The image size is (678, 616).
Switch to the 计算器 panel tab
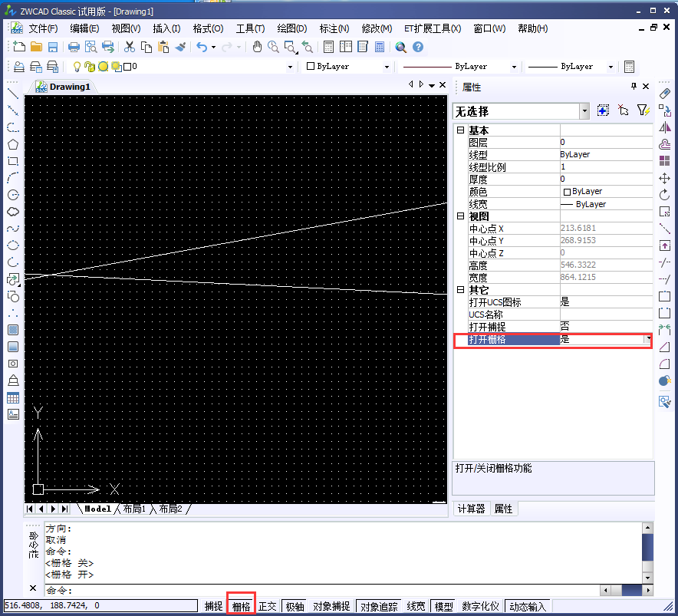(471, 509)
